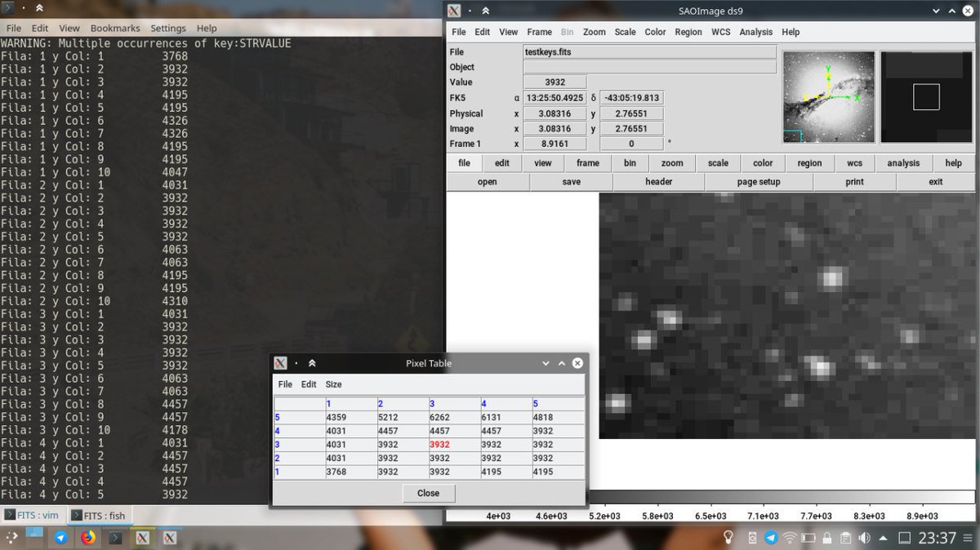Click the 'wcs' button in ds9 buttonbar
The width and height of the screenshot is (980, 550).
click(x=855, y=163)
